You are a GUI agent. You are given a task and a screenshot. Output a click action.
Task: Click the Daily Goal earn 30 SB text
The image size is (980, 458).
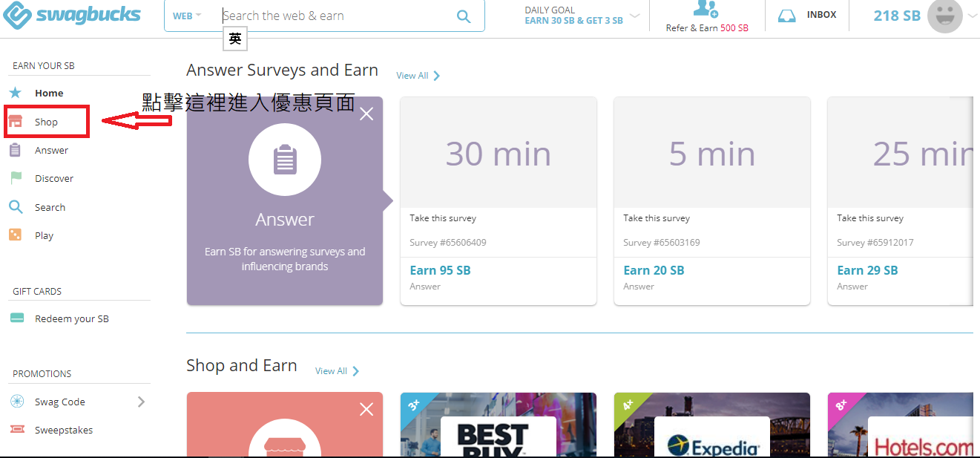pos(573,21)
